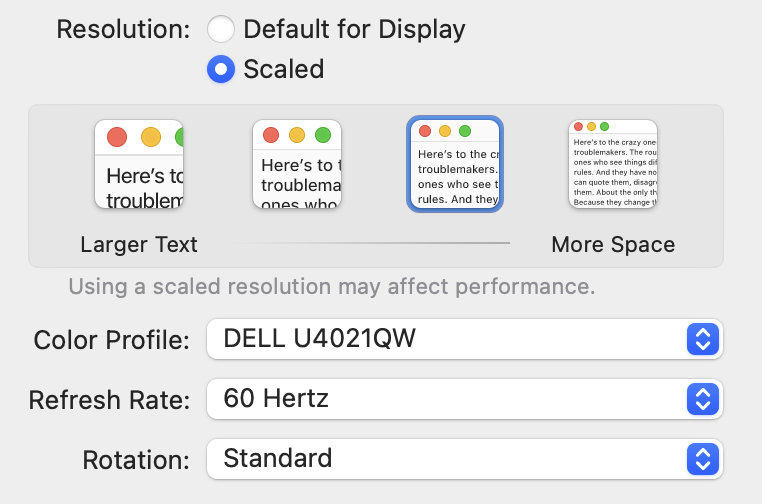Viewport: 762px width, 504px height.
Task: Click the green dot in the selected thumbnail
Action: click(464, 131)
